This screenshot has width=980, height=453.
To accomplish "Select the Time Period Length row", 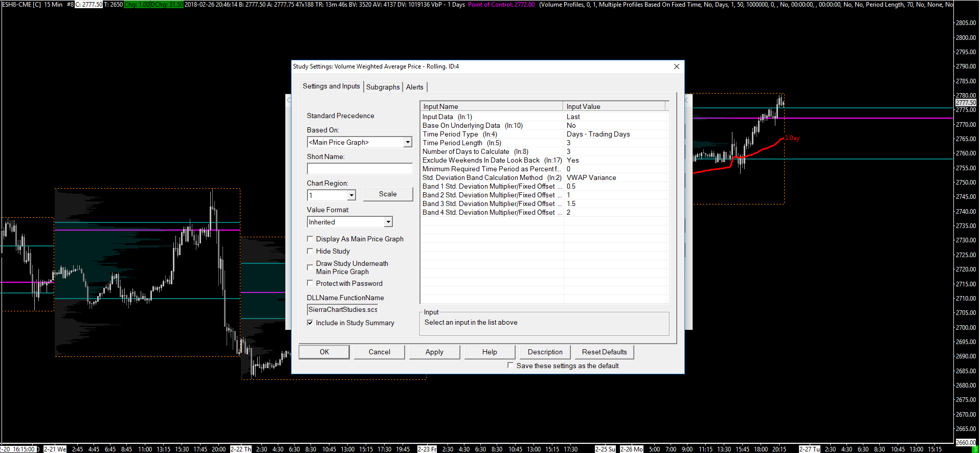I will [x=544, y=143].
